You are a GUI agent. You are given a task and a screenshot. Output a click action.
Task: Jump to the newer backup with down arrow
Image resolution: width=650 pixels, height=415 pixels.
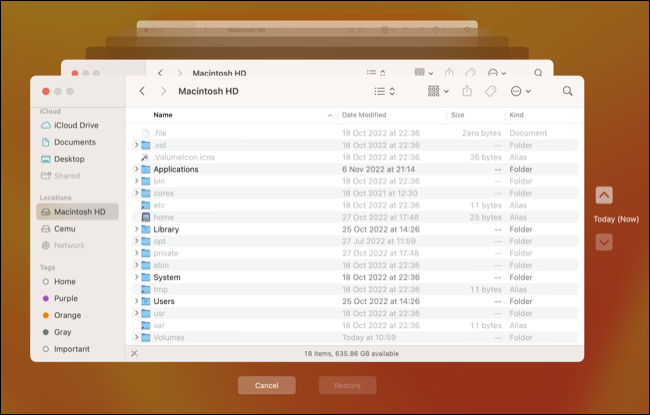(x=604, y=242)
